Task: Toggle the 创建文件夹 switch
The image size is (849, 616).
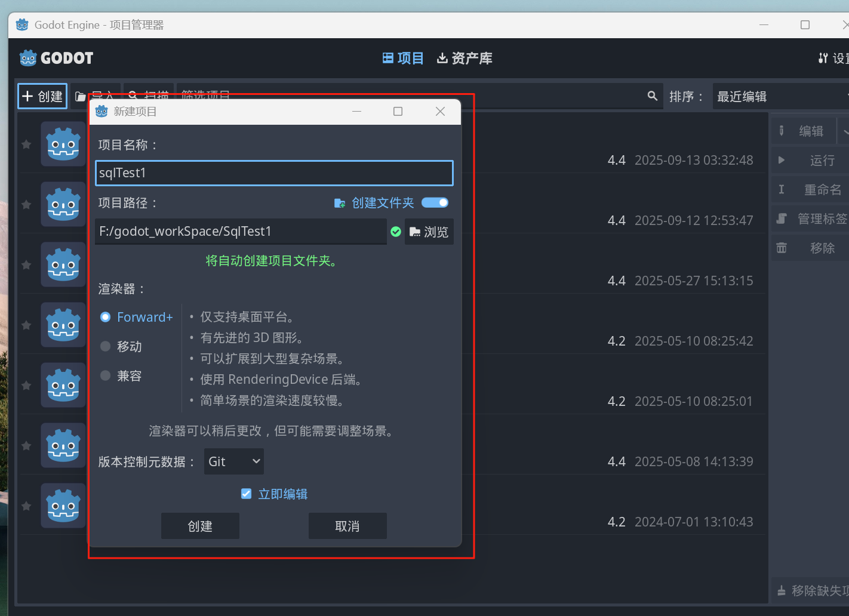Action: tap(435, 203)
